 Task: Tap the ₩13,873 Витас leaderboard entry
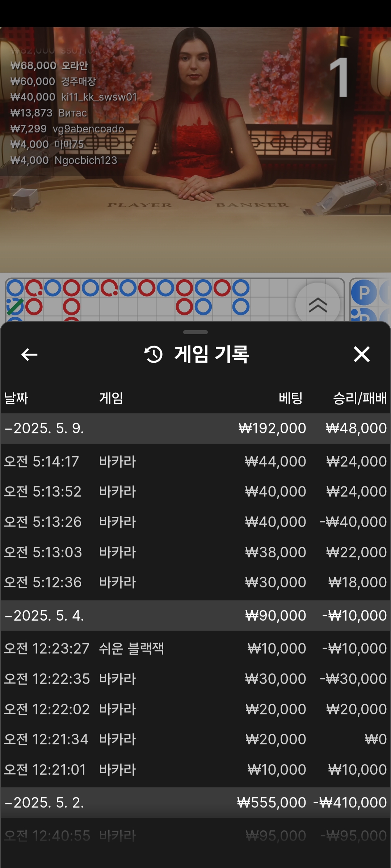pos(49,113)
